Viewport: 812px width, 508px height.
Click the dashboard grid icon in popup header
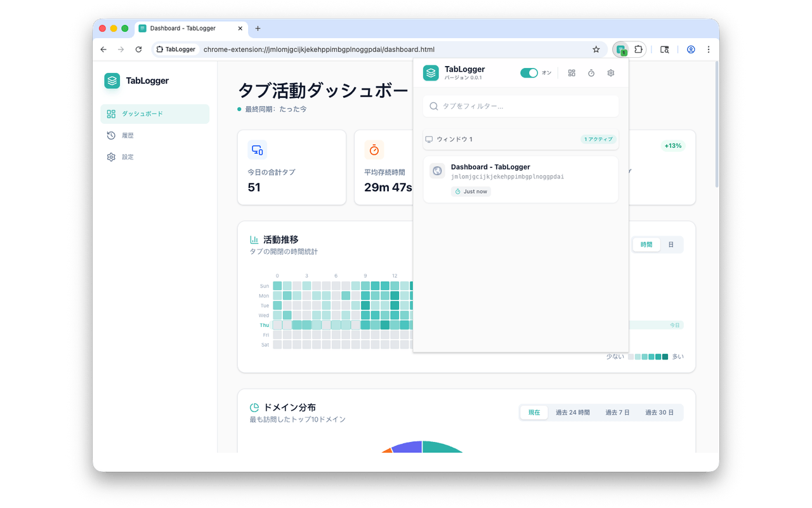click(572, 73)
